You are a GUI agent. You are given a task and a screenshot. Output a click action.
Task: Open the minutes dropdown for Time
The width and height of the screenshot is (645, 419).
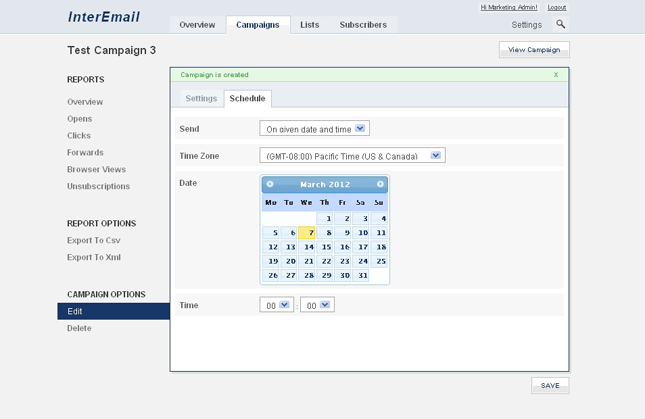tap(316, 305)
